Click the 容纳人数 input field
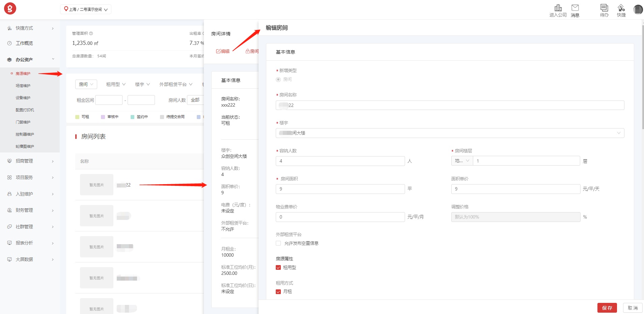 pos(340,161)
